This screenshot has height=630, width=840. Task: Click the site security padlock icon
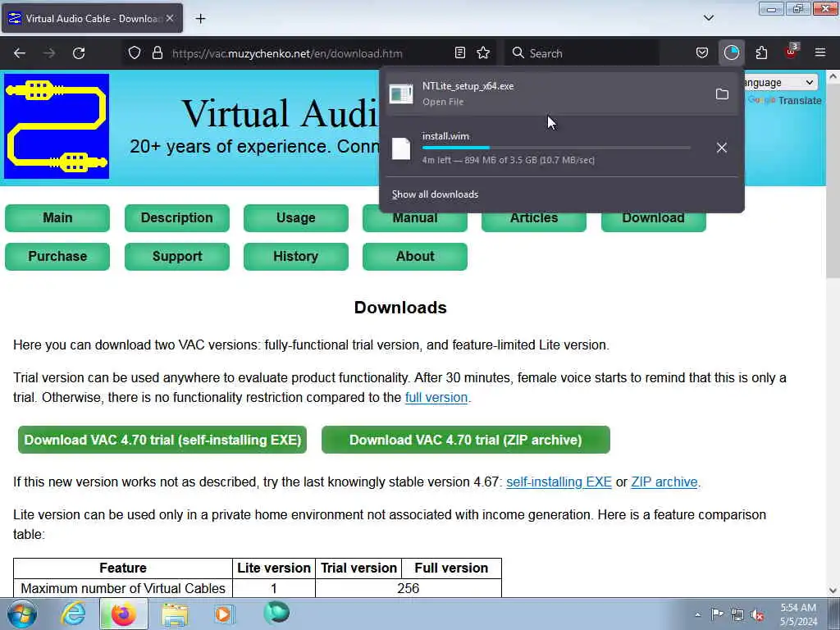tap(157, 53)
